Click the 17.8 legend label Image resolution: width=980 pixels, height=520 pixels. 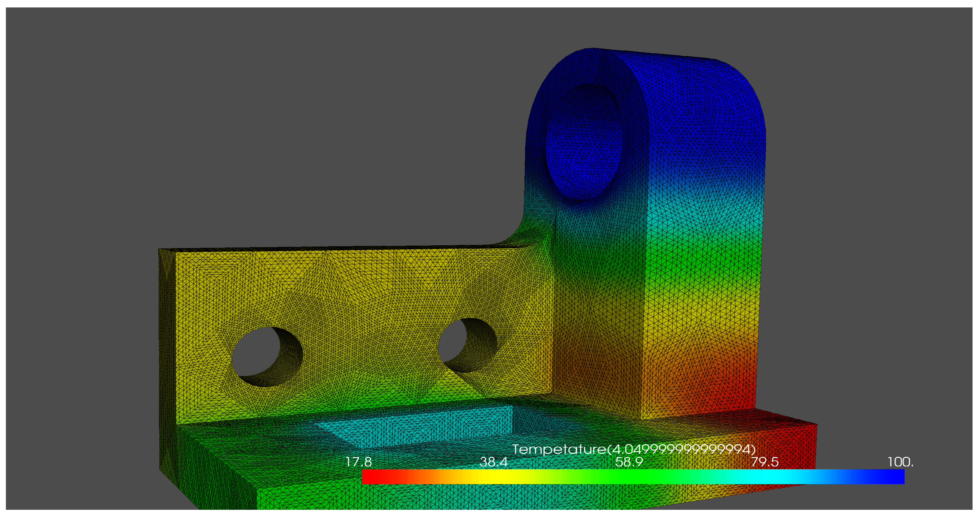tap(358, 462)
